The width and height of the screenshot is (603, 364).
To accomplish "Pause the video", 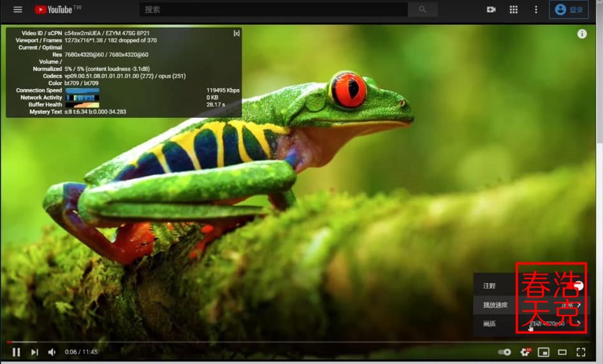I will (17, 352).
